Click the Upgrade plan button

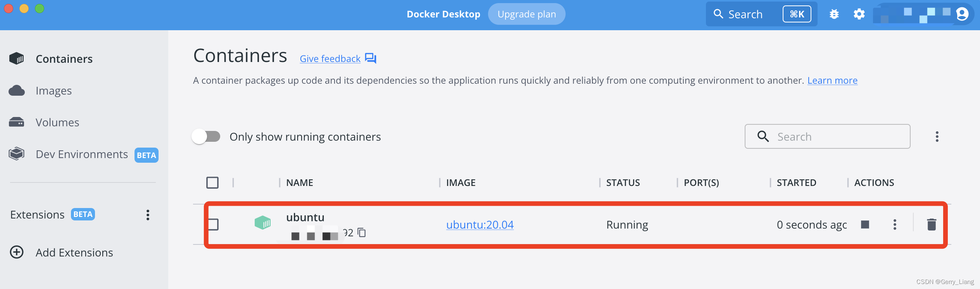tap(526, 14)
